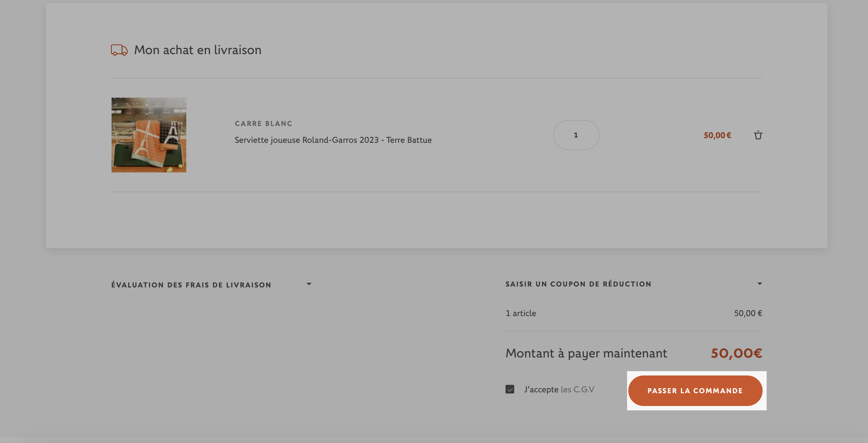
Task: Open the les C.G.V terms link
Action: [578, 389]
